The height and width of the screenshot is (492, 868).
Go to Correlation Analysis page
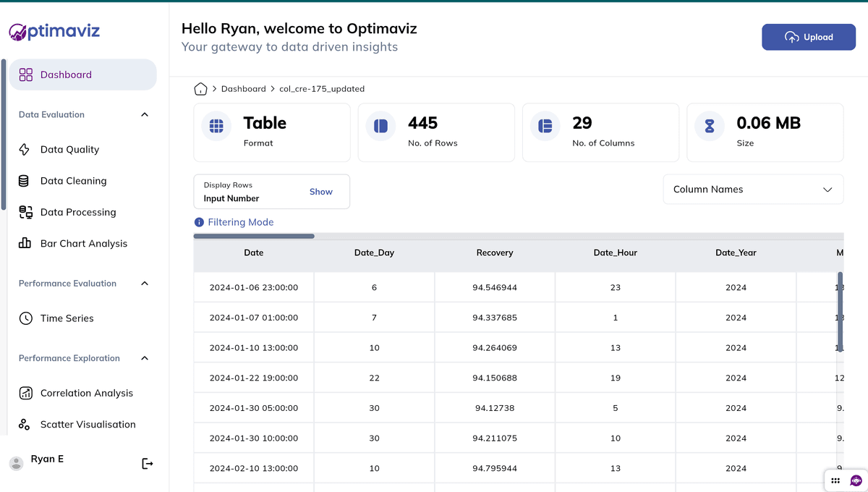[86, 393]
